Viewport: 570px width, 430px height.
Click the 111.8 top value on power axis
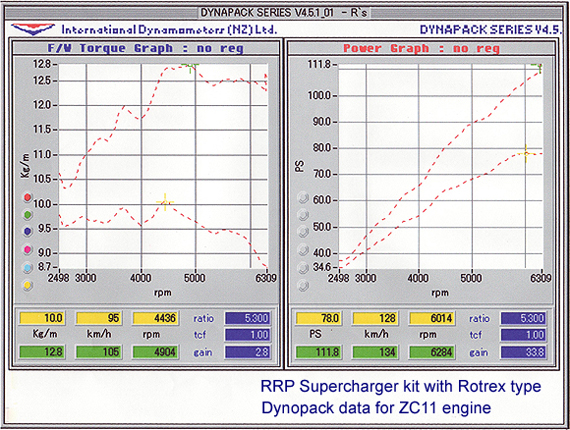coord(319,64)
